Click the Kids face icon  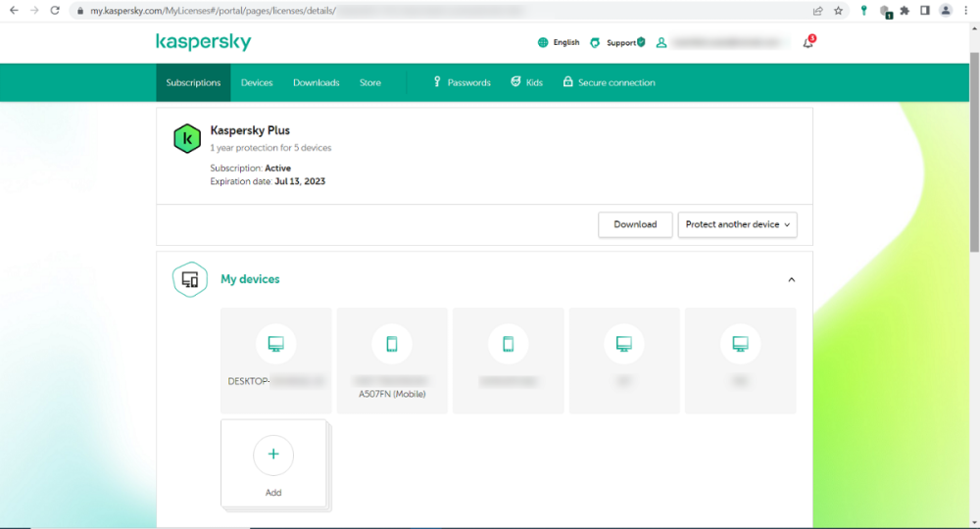(515, 82)
